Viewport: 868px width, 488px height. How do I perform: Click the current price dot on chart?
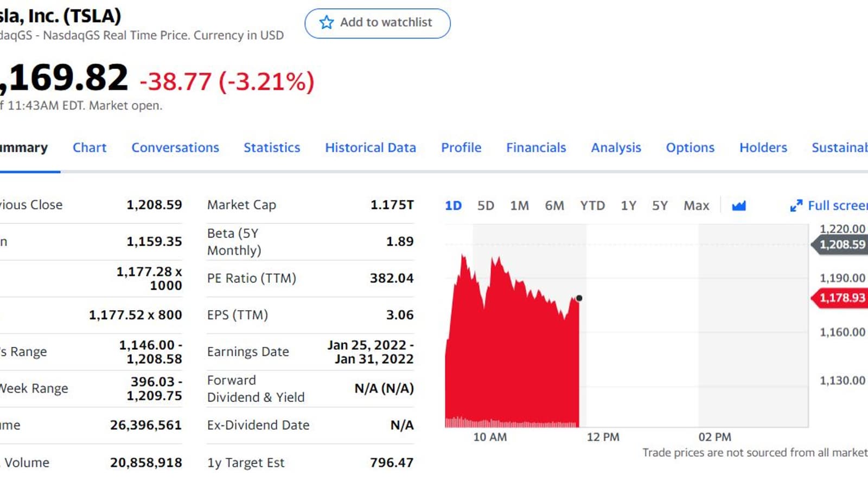coord(579,298)
